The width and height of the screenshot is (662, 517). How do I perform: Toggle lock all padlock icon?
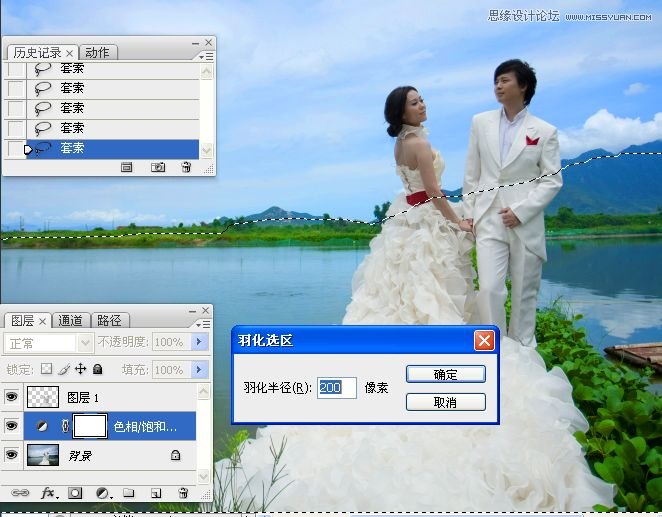(98, 369)
